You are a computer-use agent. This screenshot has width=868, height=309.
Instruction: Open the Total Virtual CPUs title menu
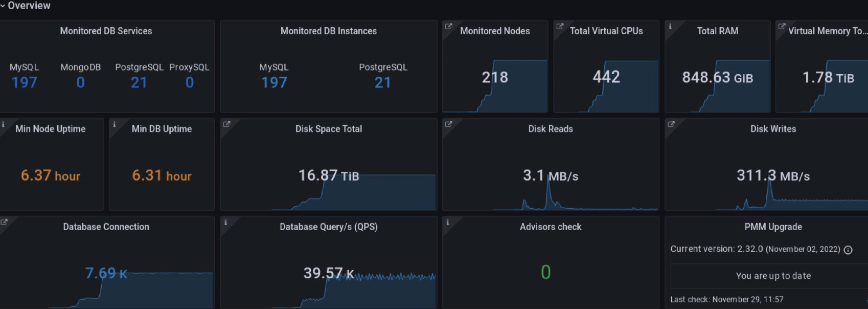pos(606,31)
